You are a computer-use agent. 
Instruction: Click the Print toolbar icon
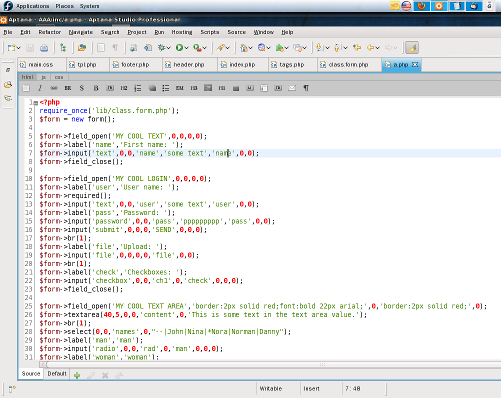click(44, 48)
